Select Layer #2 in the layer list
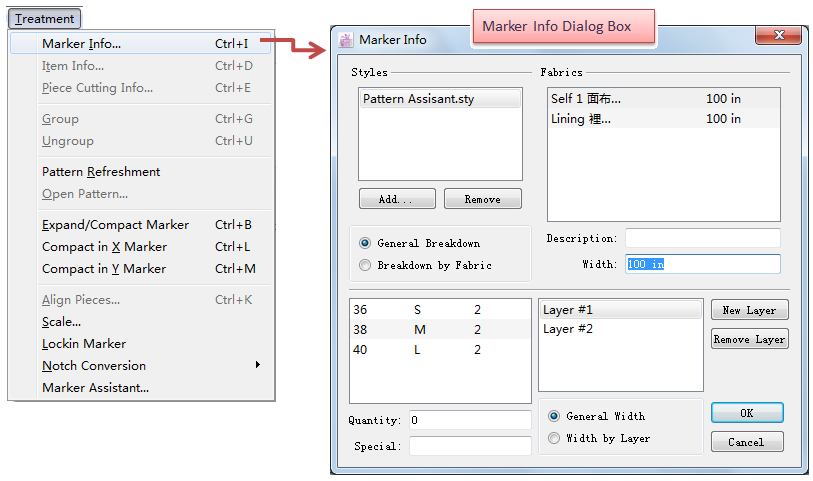This screenshot has width=813, height=481. (x=620, y=329)
